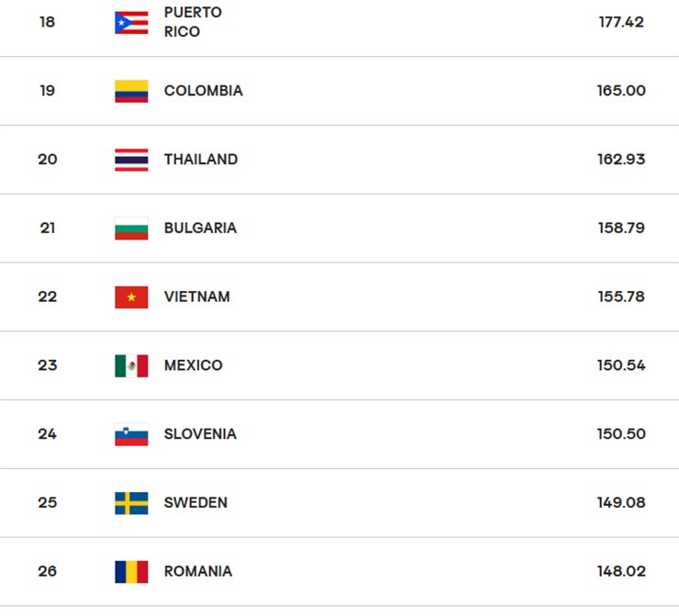The height and width of the screenshot is (616, 679).
Task: Open the PUERTO RICO team name
Action: [x=193, y=22]
